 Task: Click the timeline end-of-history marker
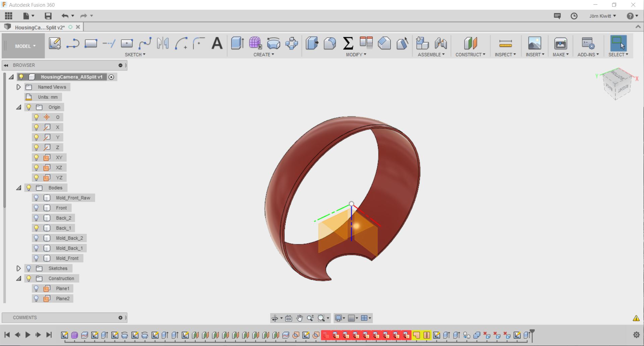(x=532, y=335)
